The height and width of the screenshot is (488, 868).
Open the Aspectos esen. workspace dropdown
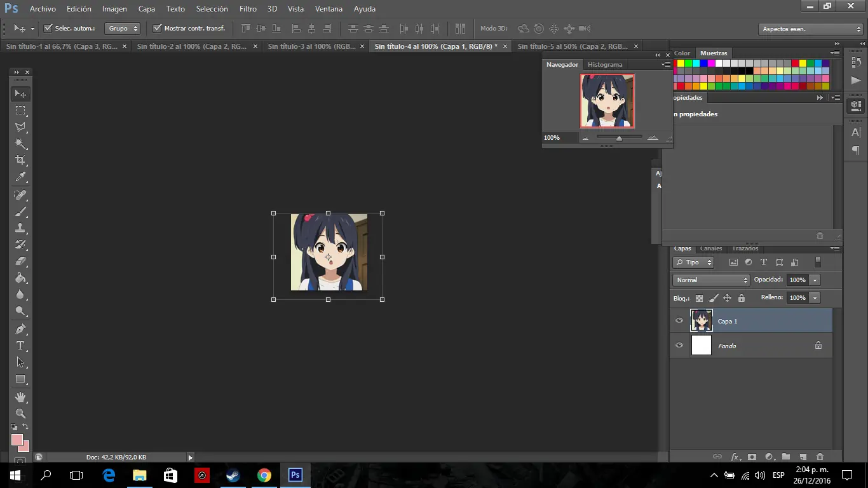click(810, 29)
